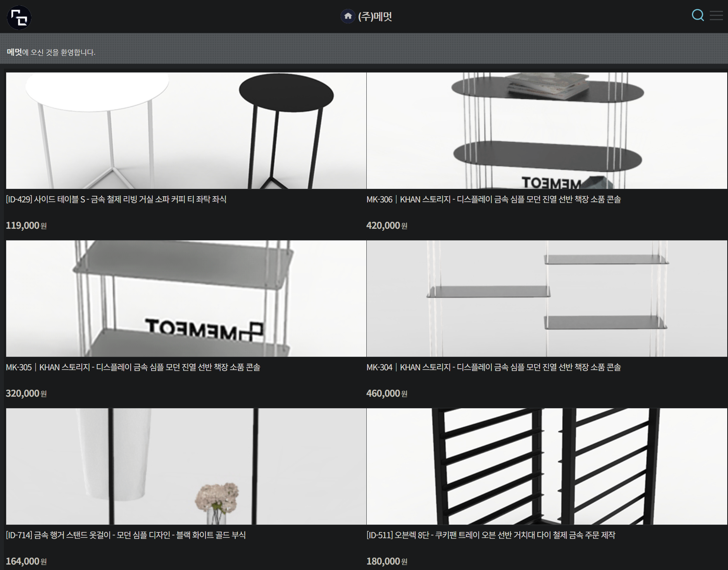Click the MK-306 KHAN 스토리지 title link

(x=493, y=199)
